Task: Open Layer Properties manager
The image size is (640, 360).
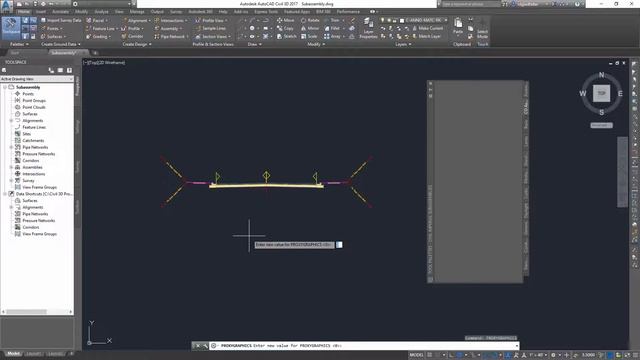Action: pyautogui.click(x=368, y=28)
